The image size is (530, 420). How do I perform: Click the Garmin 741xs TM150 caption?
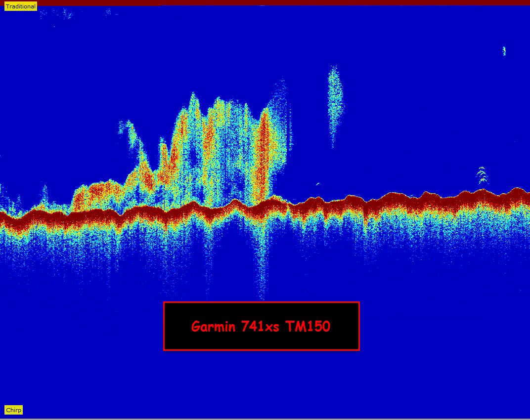point(261,327)
